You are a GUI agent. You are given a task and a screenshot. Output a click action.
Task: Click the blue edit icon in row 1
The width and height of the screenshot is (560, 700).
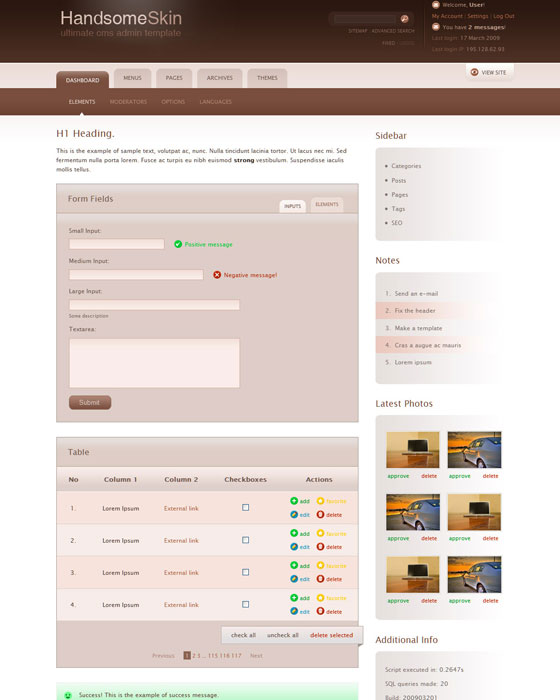point(294,514)
